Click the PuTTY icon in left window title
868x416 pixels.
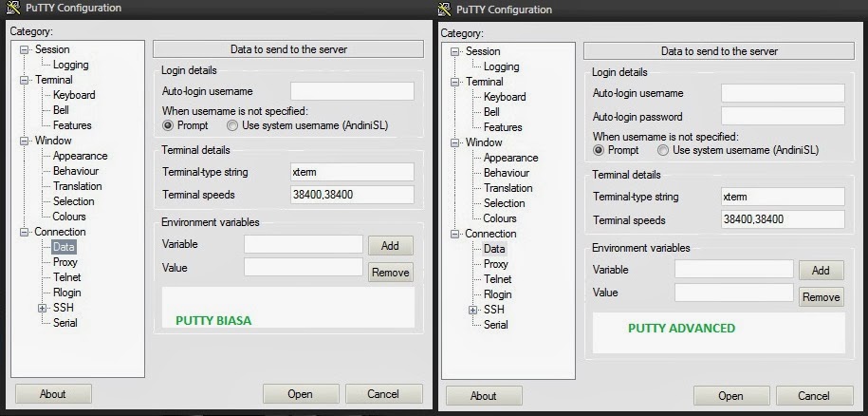pos(13,8)
